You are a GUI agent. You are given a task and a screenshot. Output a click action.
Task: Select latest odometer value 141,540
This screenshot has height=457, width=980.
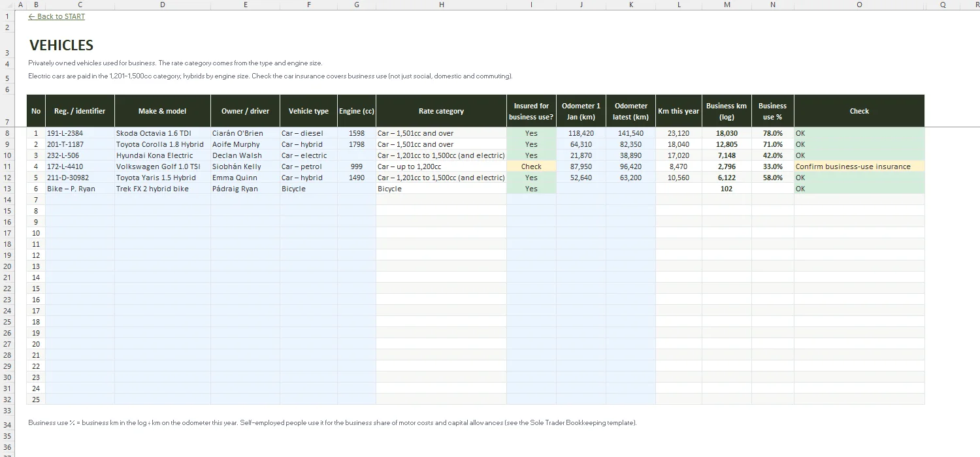tap(630, 133)
